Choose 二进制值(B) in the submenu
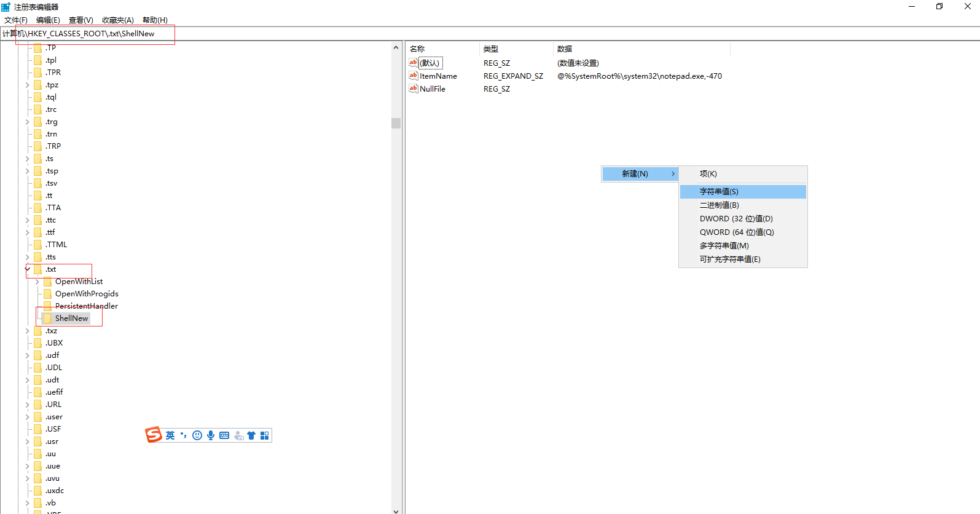The width and height of the screenshot is (980, 514). click(743, 205)
